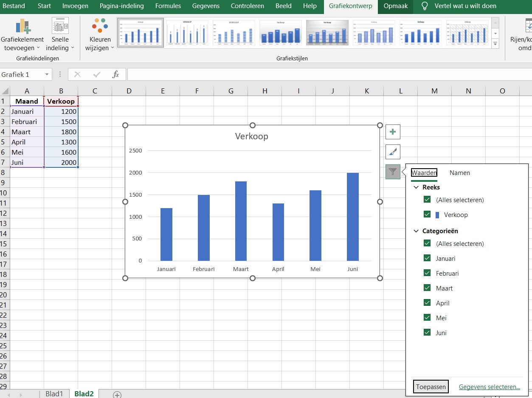532x398 pixels.
Task: Switch to the Opmaak ribbon tab
Action: click(x=395, y=6)
